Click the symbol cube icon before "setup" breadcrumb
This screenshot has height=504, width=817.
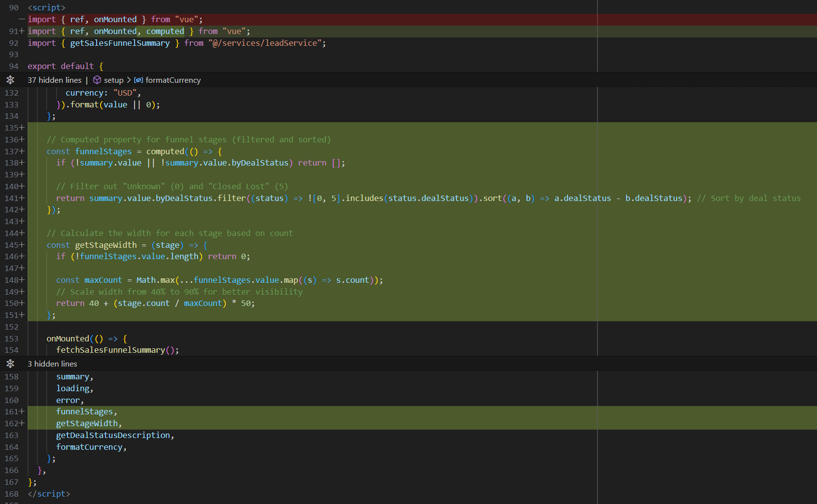[97, 79]
